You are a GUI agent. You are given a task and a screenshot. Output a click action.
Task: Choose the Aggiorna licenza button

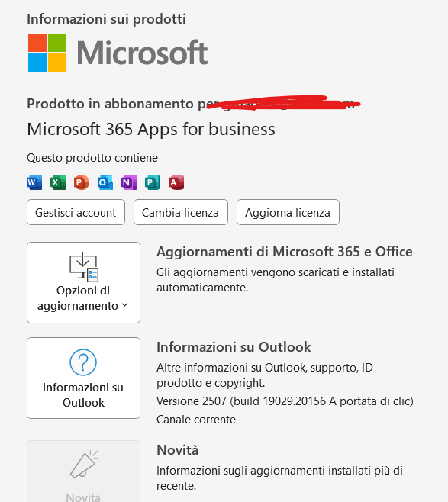point(288,212)
